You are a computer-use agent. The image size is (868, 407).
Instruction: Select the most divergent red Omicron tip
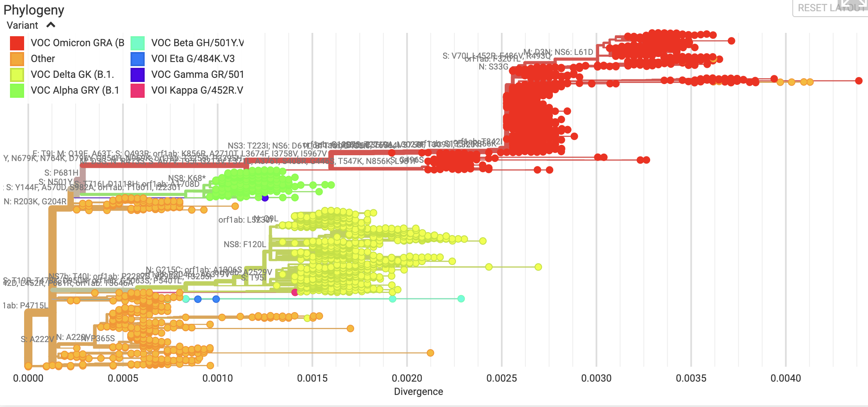point(859,81)
